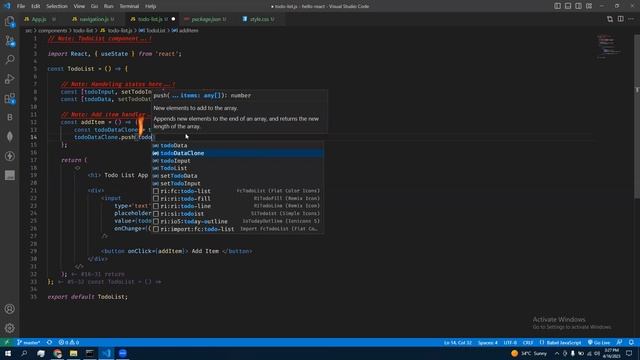Toggle the panel layout icon

point(568,6)
